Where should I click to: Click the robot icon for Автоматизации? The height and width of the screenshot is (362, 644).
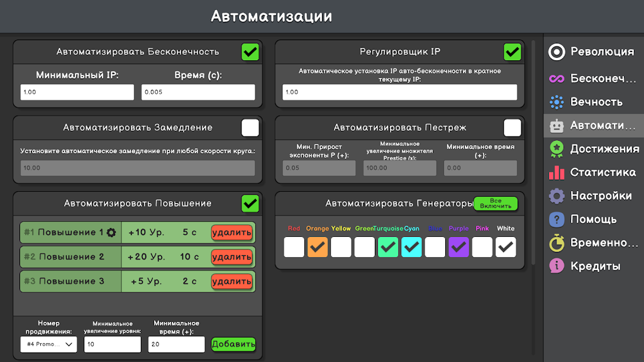pos(557,126)
